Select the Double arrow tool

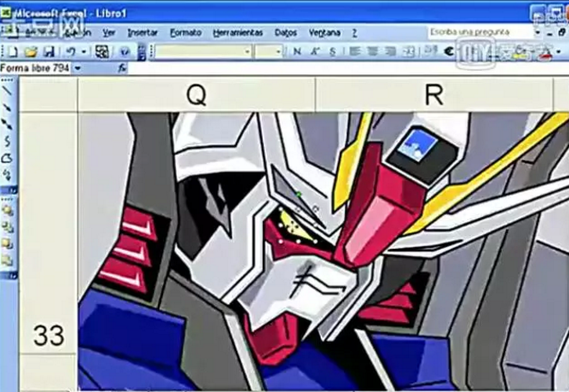coord(7,124)
